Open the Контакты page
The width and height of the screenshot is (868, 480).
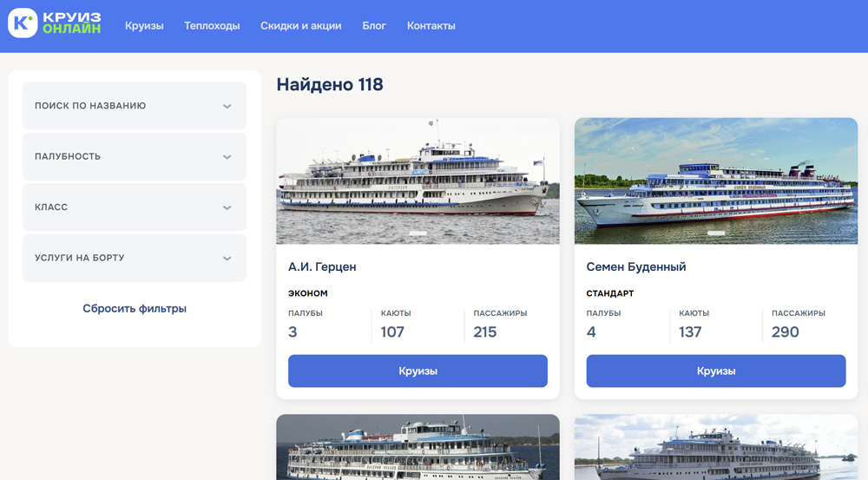click(431, 26)
